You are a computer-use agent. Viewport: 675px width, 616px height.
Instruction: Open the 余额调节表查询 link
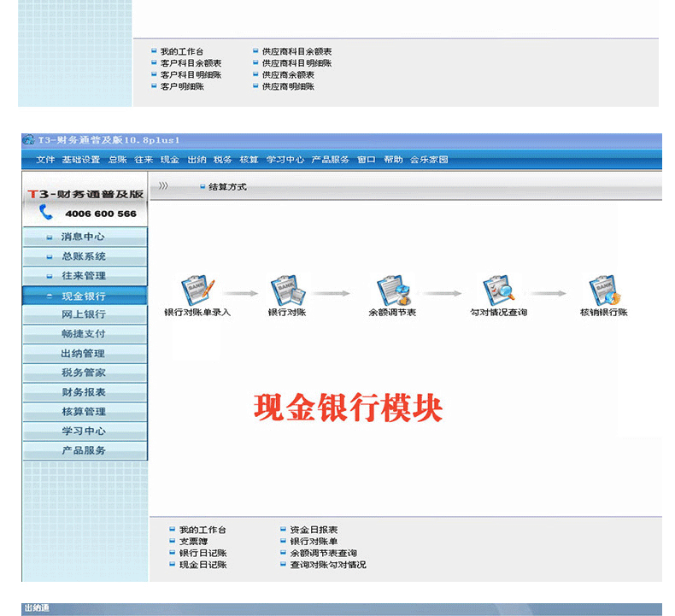323,553
